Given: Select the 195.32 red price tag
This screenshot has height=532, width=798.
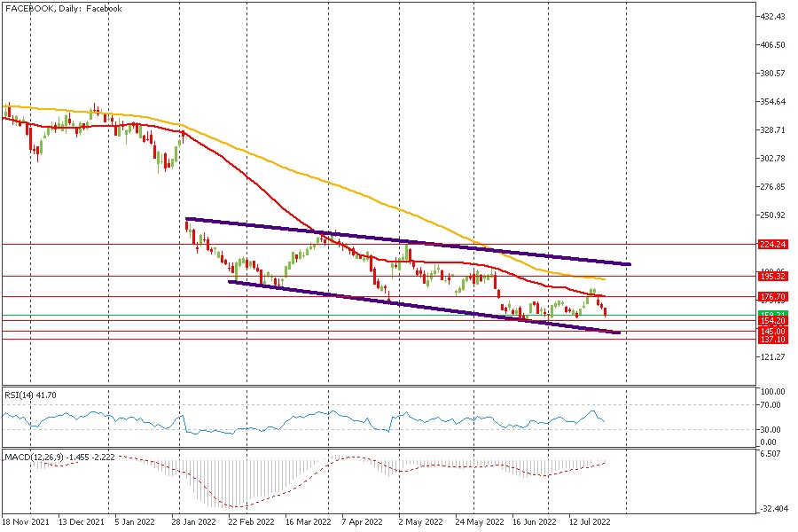Looking at the screenshot, I should pos(773,277).
